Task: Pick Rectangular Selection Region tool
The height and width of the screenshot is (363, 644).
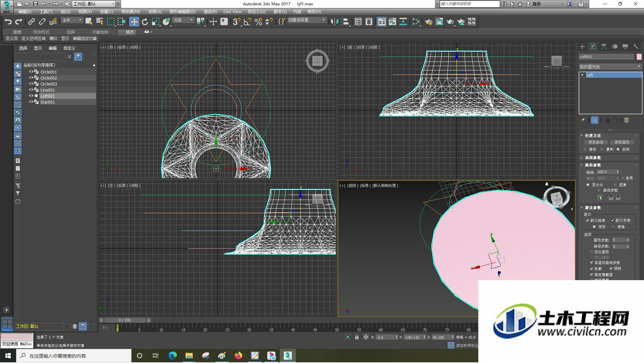Action: [110, 22]
